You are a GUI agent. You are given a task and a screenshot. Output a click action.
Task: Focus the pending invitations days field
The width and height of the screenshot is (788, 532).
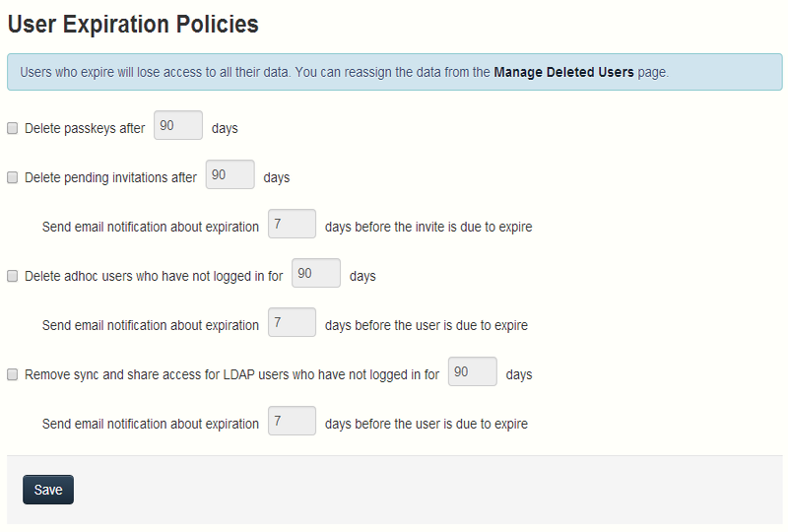pos(230,175)
